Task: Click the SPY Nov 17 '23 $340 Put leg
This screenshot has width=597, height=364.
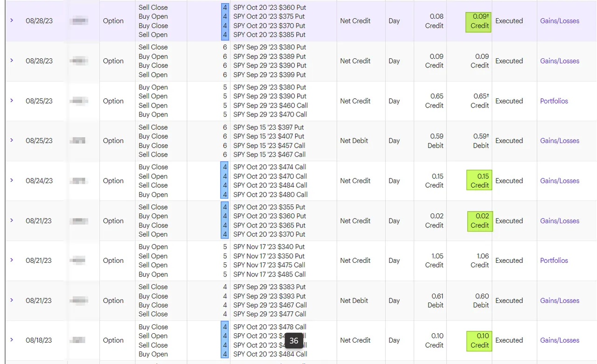Action: point(269,247)
